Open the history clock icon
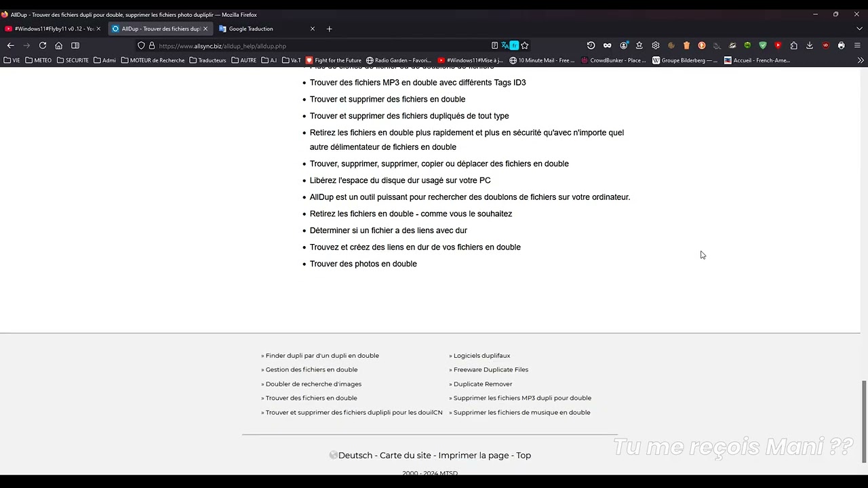Viewport: 868px width, 488px height. click(x=591, y=45)
